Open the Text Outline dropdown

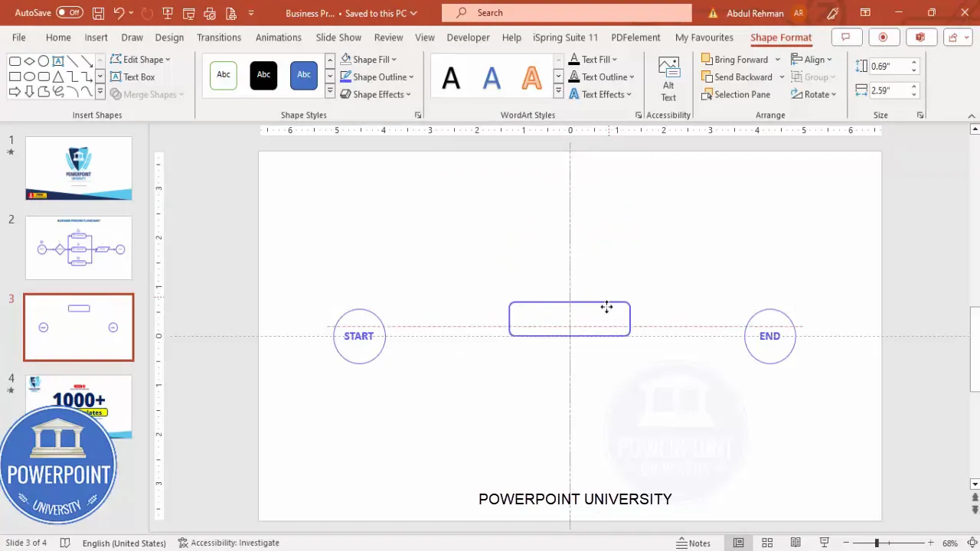pos(601,77)
